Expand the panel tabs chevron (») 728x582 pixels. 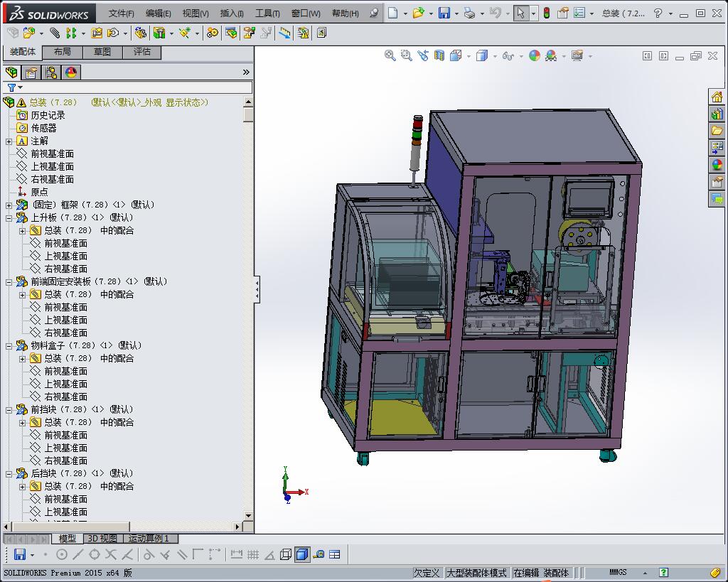click(246, 72)
